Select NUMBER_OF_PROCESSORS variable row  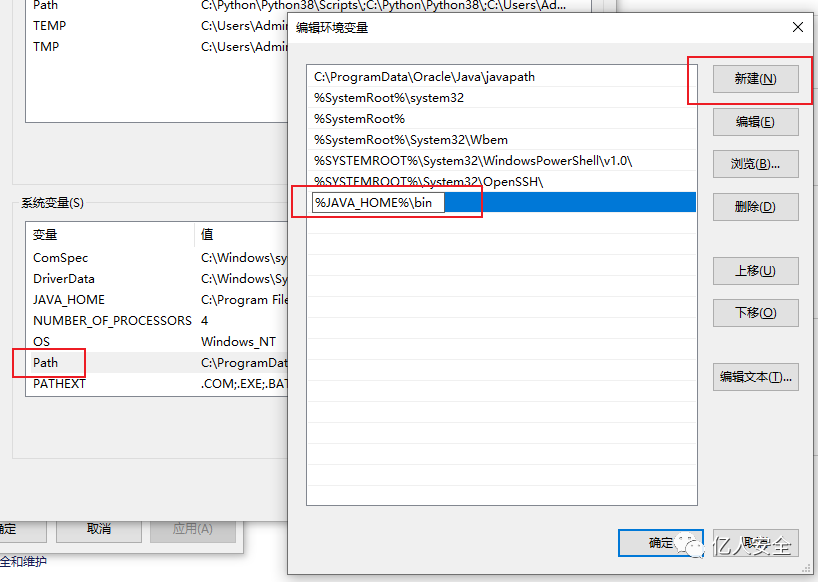point(157,321)
